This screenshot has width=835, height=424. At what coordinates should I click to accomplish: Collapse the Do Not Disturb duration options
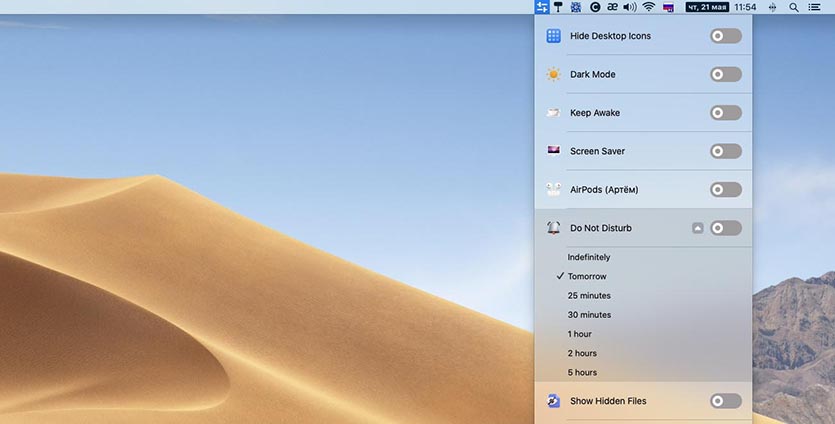pos(698,228)
